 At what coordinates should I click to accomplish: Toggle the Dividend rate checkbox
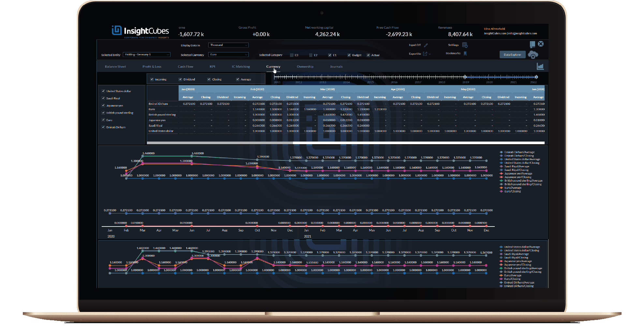(x=180, y=79)
